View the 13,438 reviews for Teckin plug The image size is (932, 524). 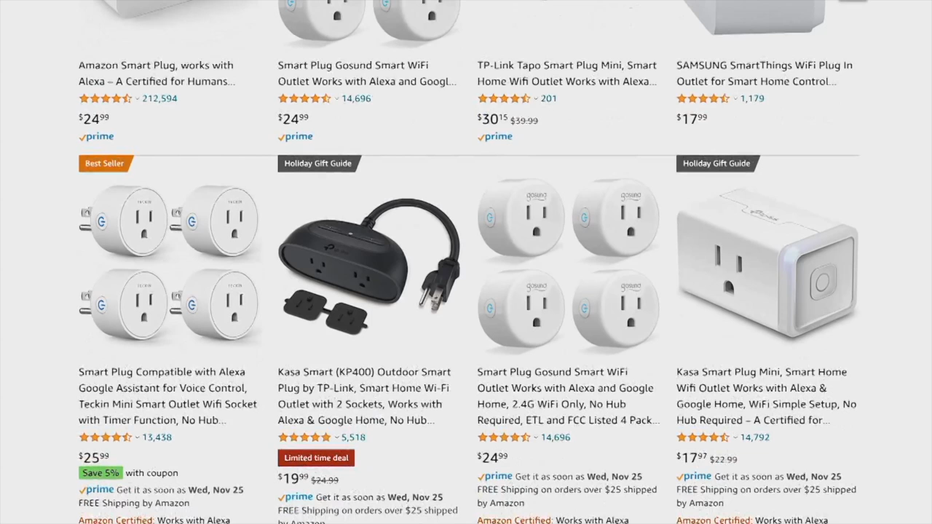pos(157,437)
